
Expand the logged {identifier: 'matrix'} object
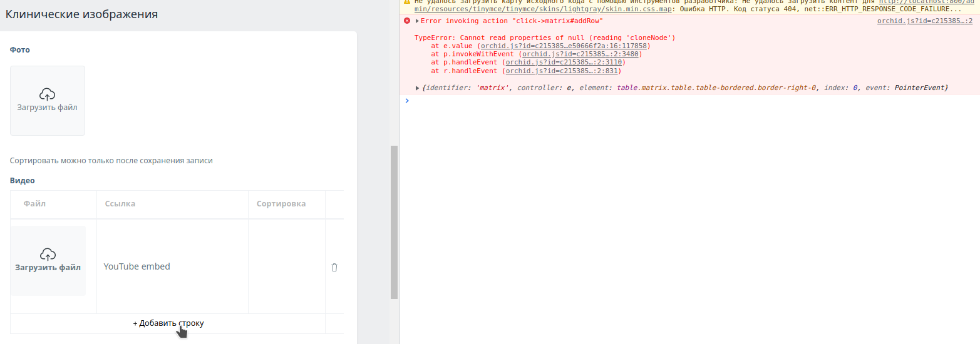(x=418, y=88)
